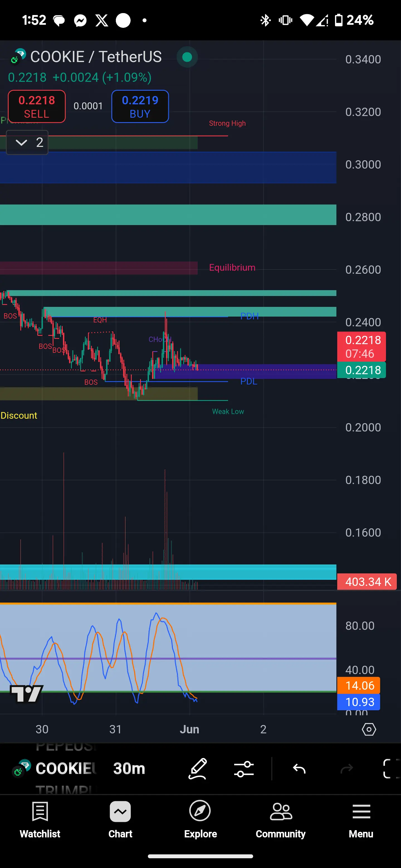Open the Community tab

pos(281,820)
